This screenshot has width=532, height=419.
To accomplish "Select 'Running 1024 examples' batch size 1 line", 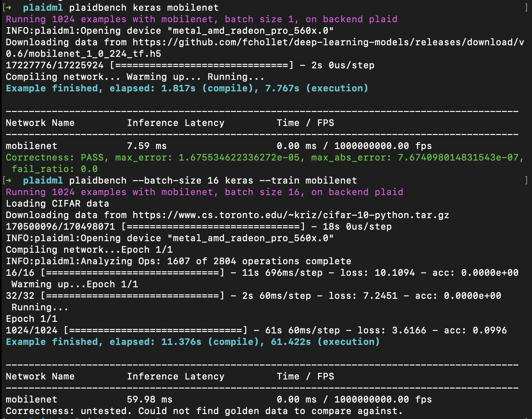I will coord(202,19).
